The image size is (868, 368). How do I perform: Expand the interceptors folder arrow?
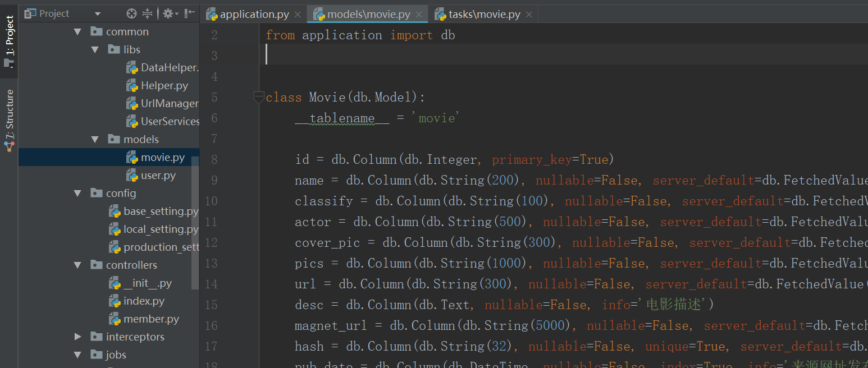78,337
